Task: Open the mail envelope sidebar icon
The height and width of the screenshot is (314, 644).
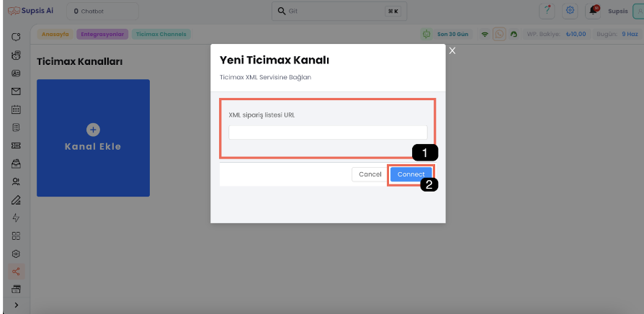Action: [16, 91]
